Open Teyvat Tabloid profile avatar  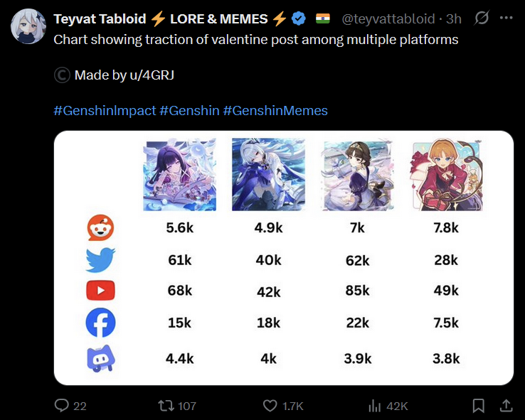28,27
